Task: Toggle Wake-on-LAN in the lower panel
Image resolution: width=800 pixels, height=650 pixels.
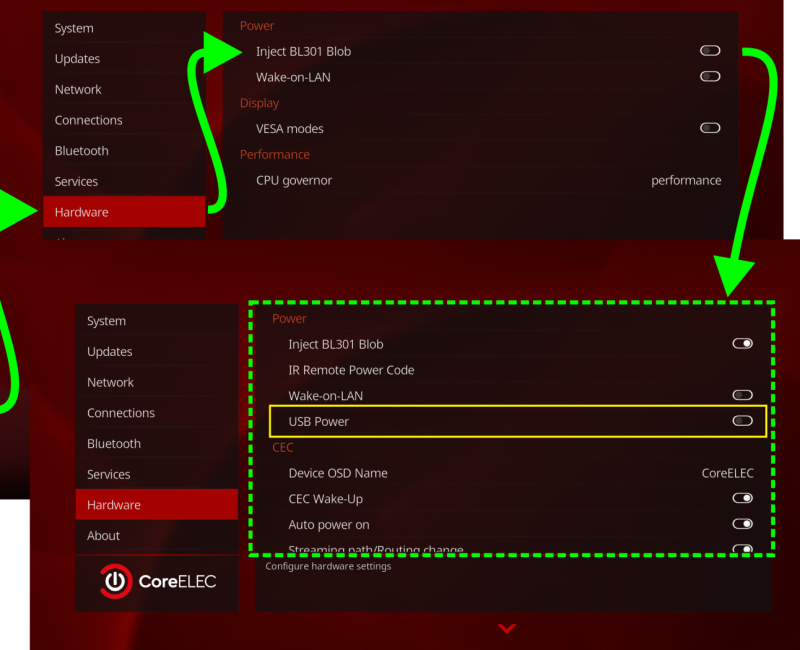Action: point(742,395)
